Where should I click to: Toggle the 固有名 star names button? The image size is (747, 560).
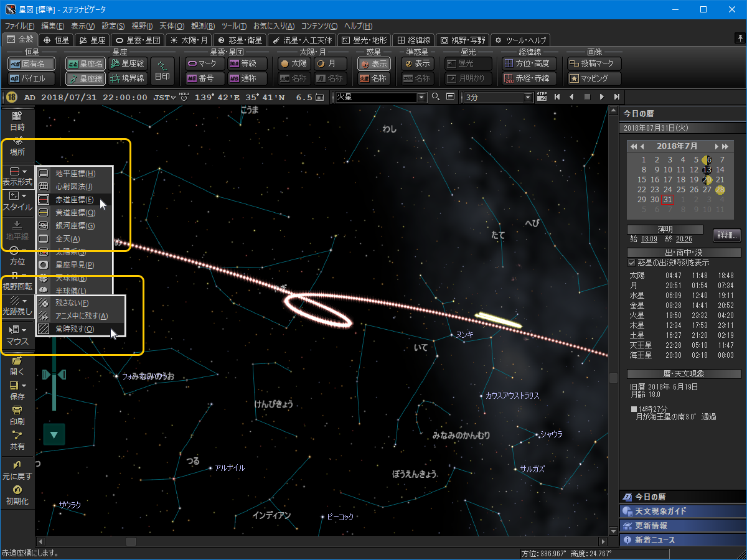tap(31, 63)
